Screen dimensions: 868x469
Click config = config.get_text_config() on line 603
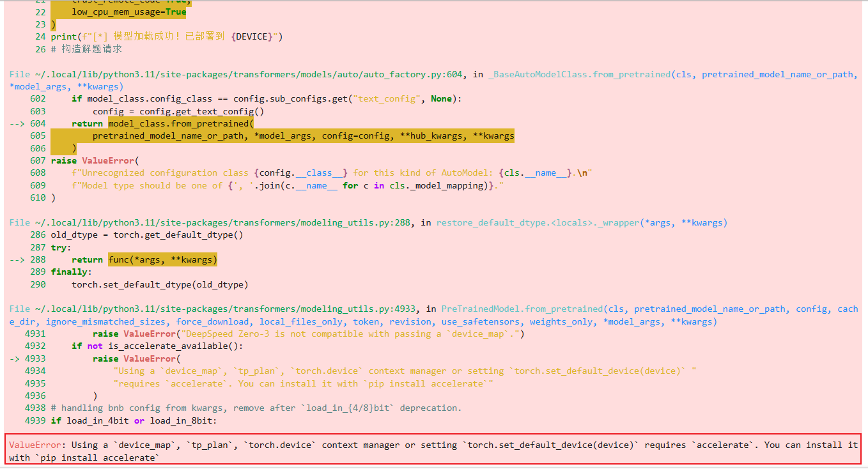coord(178,111)
